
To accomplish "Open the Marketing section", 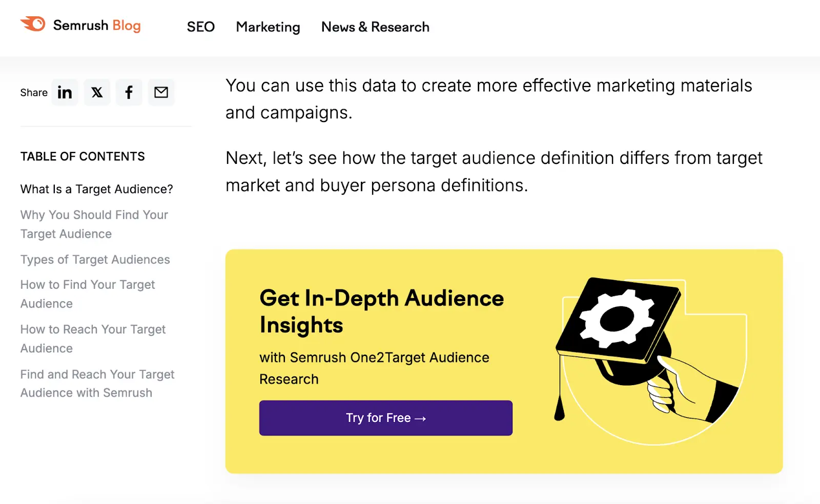I will coord(268,27).
